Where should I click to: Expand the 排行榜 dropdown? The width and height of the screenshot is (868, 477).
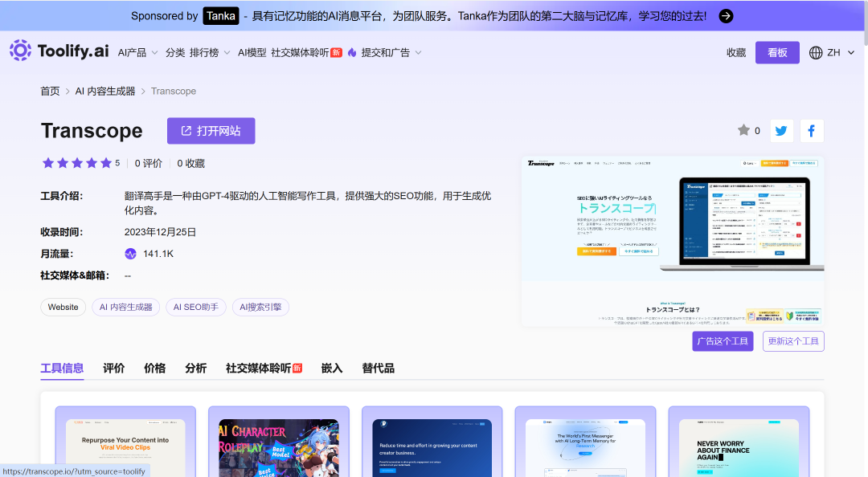210,52
